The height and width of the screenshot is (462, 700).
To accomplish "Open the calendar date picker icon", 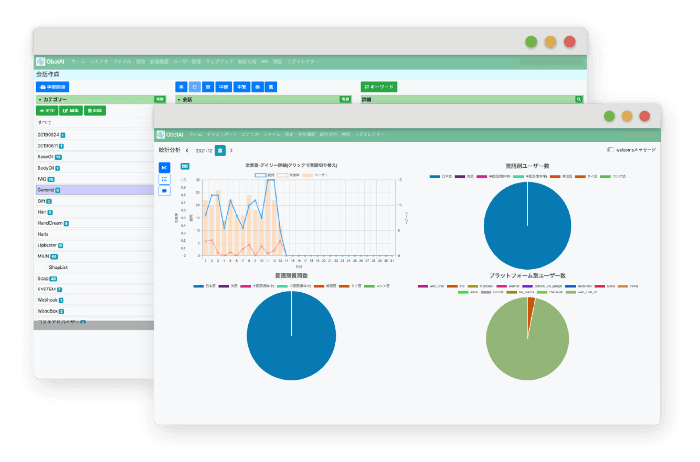I will pos(220,150).
